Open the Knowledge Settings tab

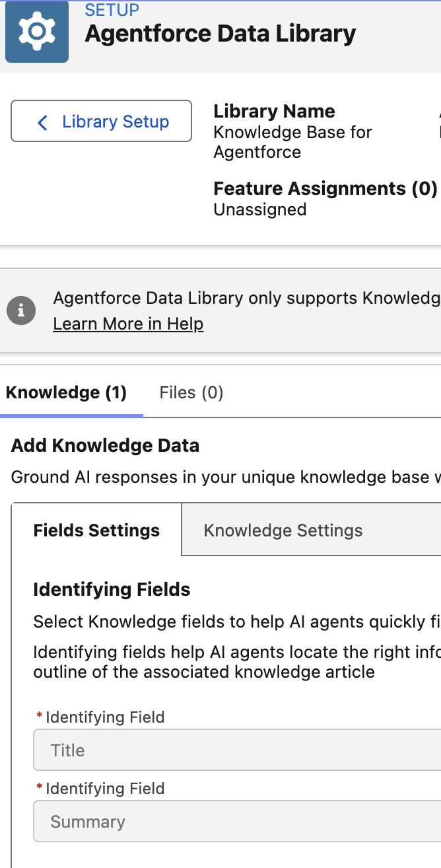[x=284, y=530]
